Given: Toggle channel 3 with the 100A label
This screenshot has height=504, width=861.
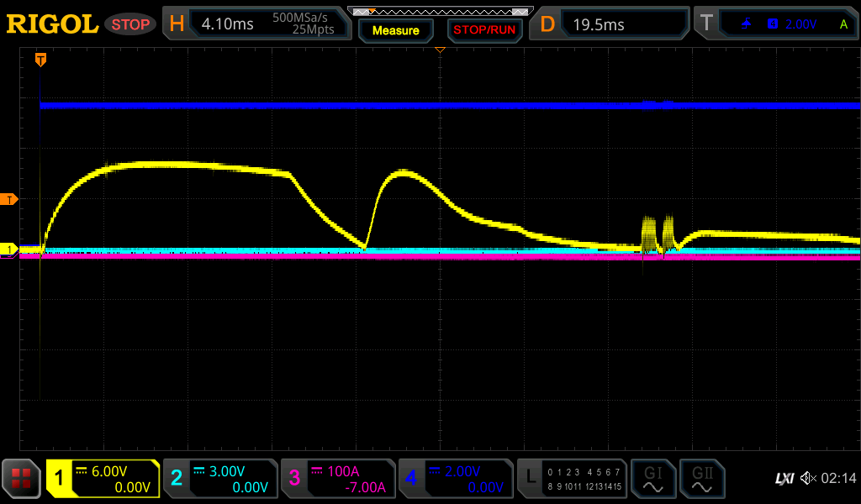Looking at the screenshot, I should 338,479.
